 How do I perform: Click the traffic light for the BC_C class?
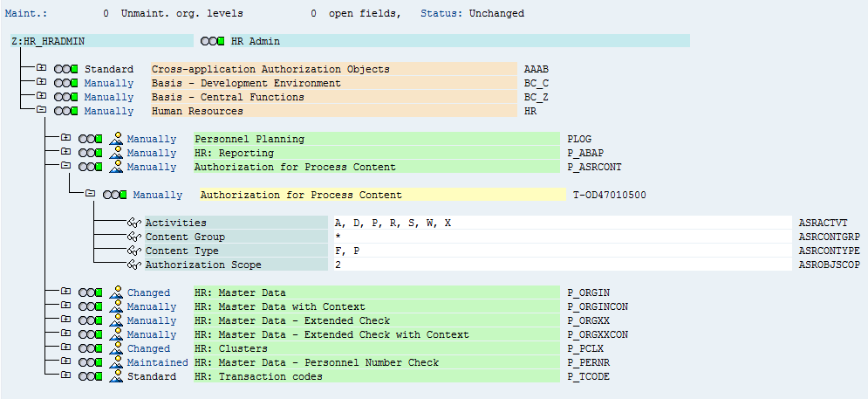click(66, 83)
